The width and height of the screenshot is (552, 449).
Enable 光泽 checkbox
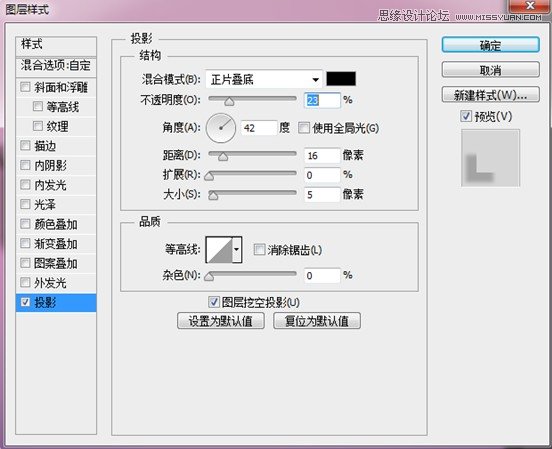pos(25,204)
